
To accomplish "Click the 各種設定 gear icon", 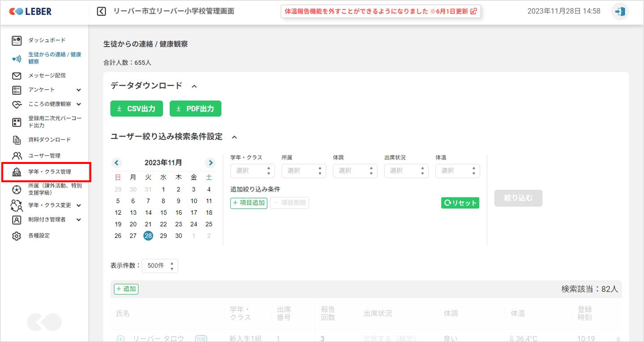I will coord(16,236).
